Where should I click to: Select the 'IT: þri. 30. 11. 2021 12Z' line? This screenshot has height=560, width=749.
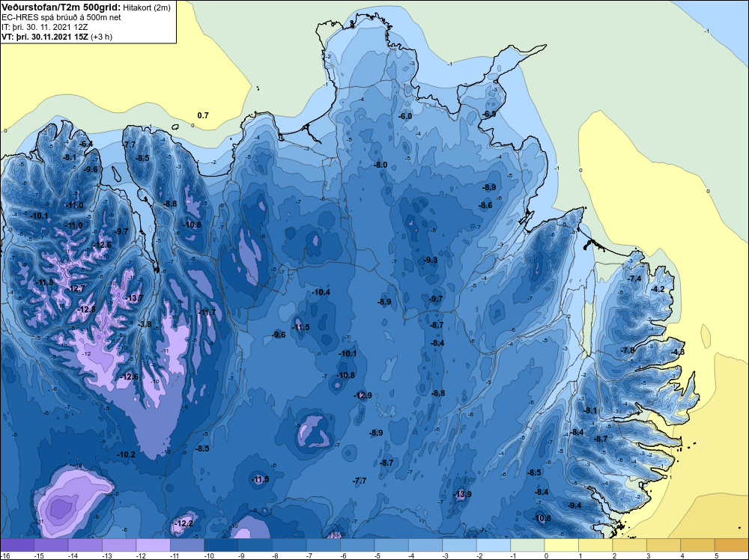click(x=44, y=27)
